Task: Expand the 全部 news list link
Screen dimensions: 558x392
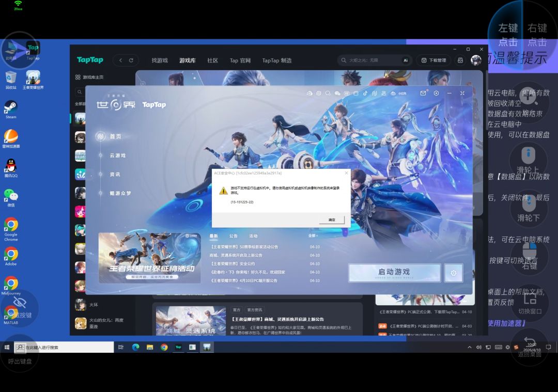Action: click(x=313, y=236)
